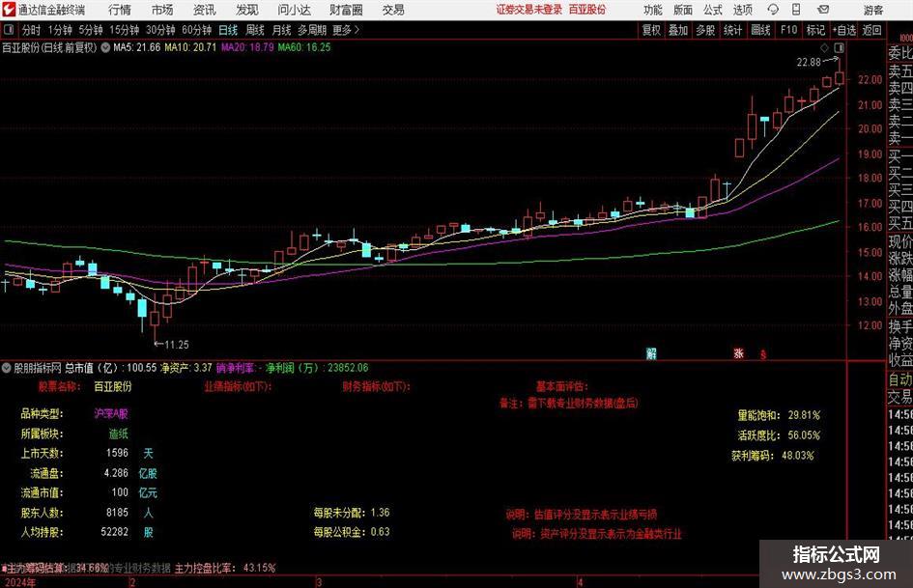The height and width of the screenshot is (588, 913).
Task: Switch to 60分钟 period
Action: pos(197,30)
